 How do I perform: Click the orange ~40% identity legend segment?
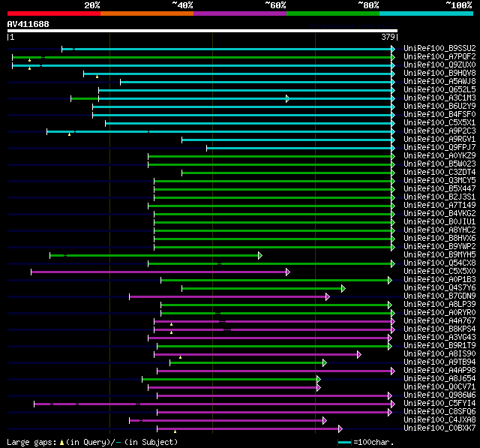(147, 14)
